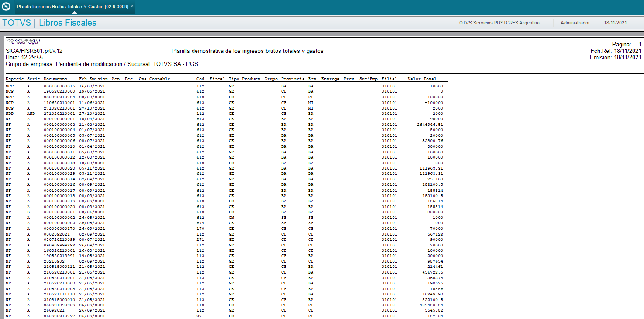
Task: Click document number 210518000111
Action: click(59, 267)
